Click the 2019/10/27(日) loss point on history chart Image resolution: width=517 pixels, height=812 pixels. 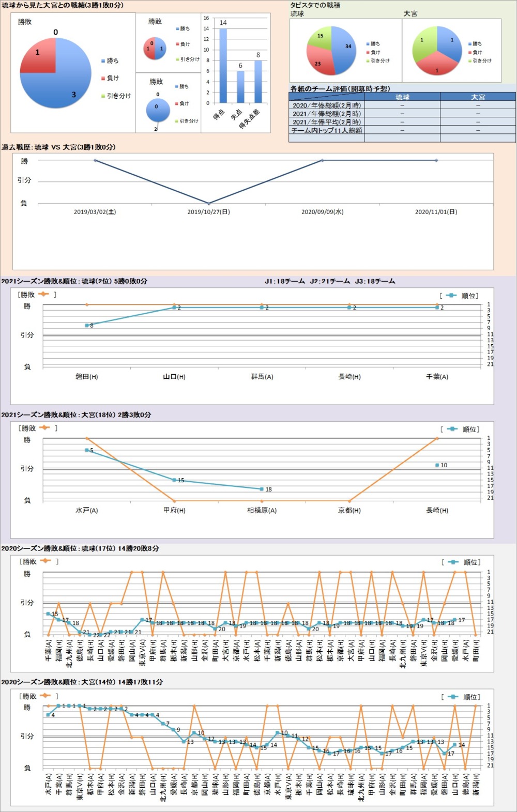(209, 203)
